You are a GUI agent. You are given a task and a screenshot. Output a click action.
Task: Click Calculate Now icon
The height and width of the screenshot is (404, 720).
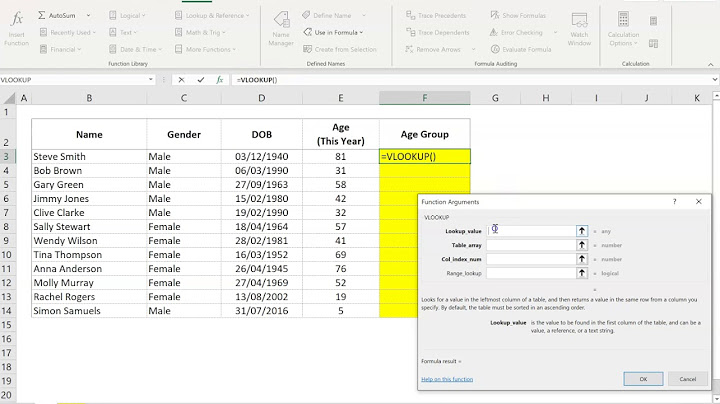point(653,21)
